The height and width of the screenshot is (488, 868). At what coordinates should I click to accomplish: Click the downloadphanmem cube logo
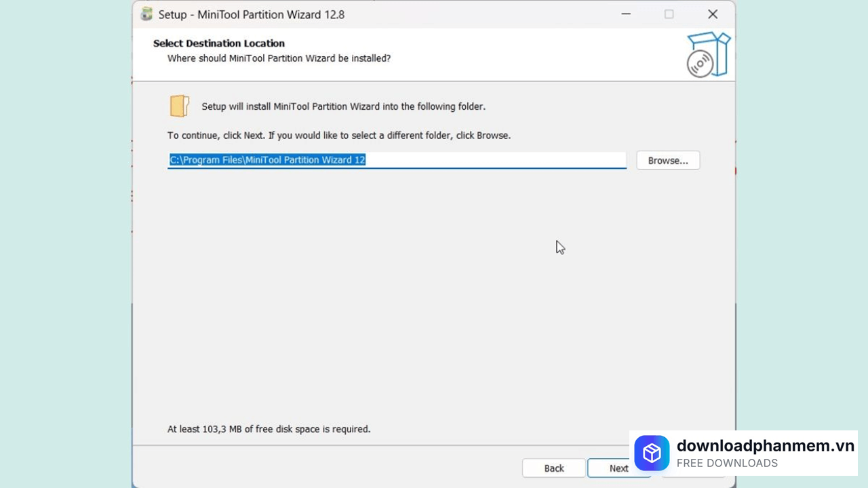[x=652, y=453]
